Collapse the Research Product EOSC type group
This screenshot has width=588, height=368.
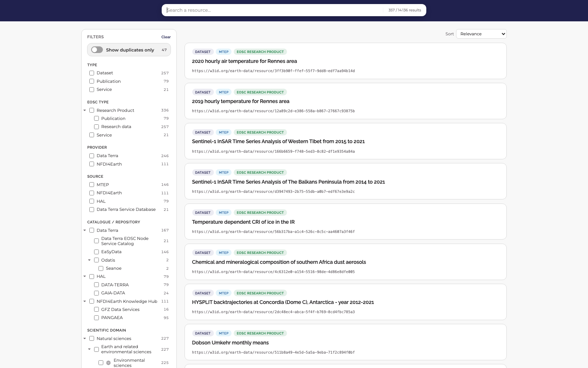click(x=85, y=110)
